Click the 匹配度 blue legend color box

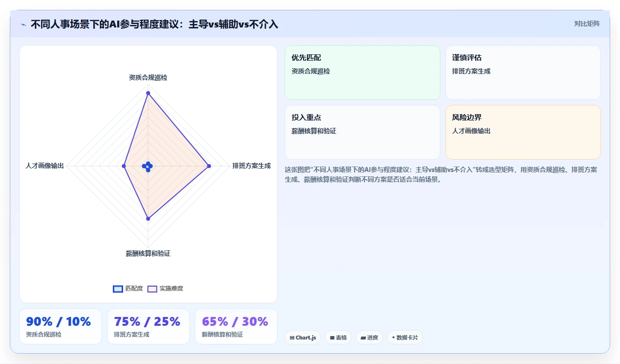(118, 289)
